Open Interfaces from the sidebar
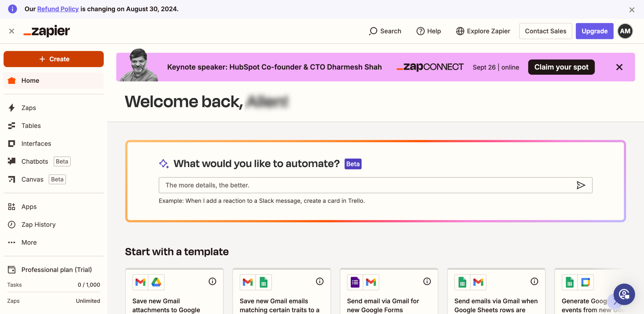 pos(36,143)
